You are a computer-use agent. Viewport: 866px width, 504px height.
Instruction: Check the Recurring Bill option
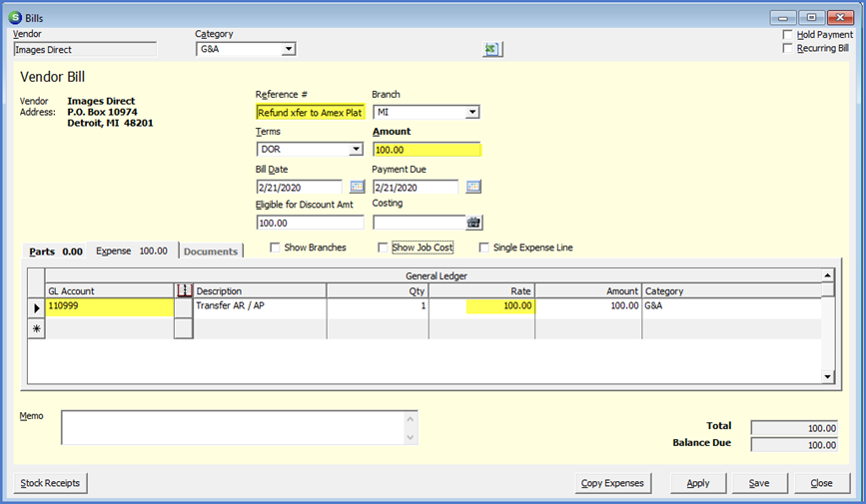788,48
